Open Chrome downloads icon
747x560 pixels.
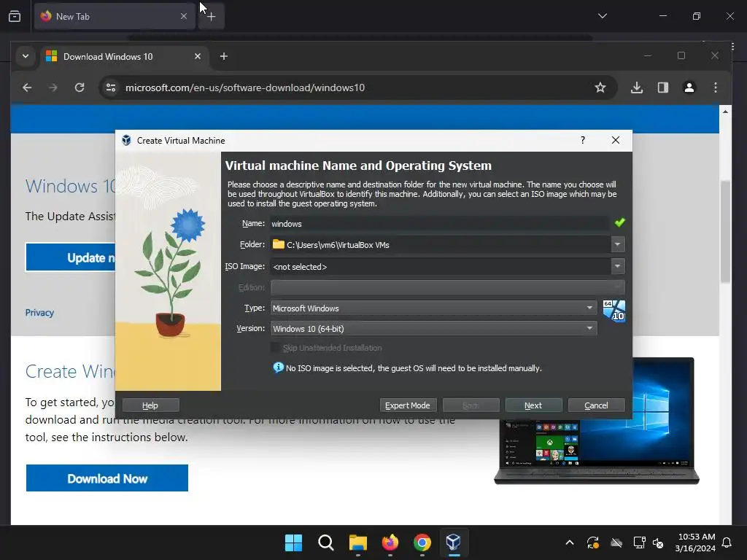click(x=636, y=87)
